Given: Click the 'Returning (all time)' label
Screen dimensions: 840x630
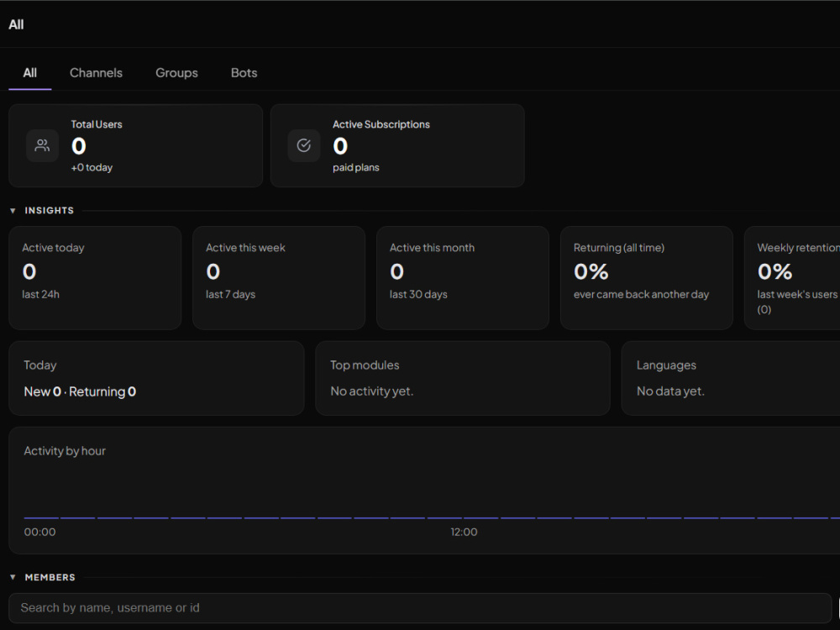Looking at the screenshot, I should coord(619,248).
